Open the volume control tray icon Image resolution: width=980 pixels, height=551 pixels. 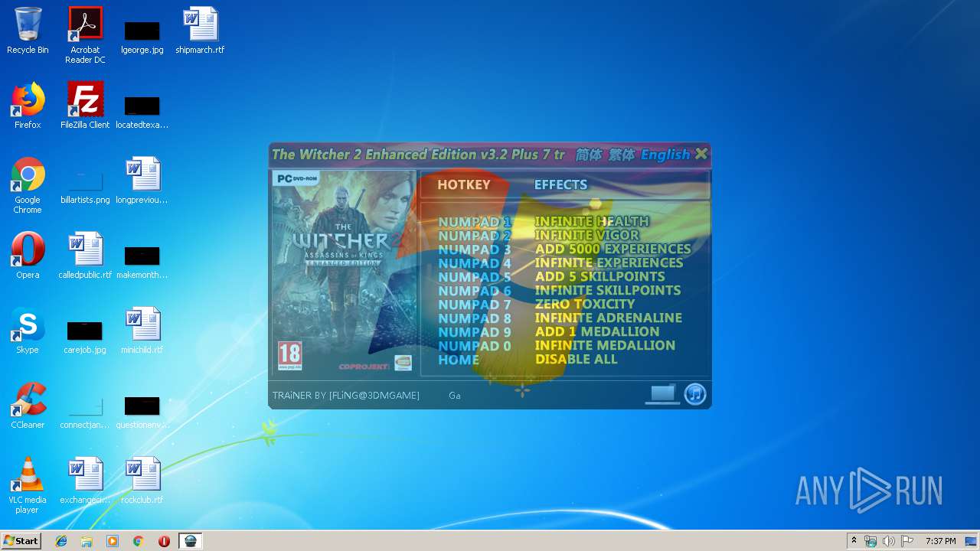pos(889,541)
